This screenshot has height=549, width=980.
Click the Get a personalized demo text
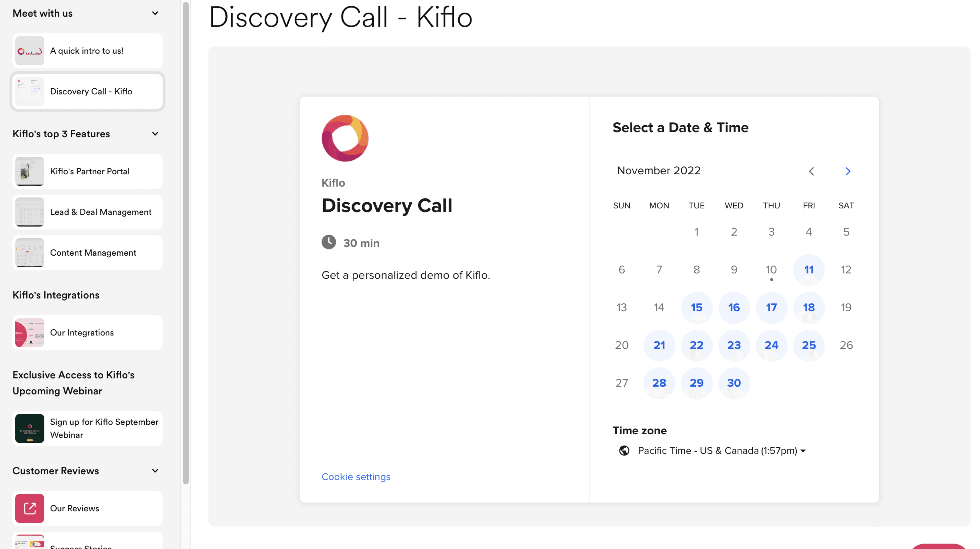pos(406,275)
